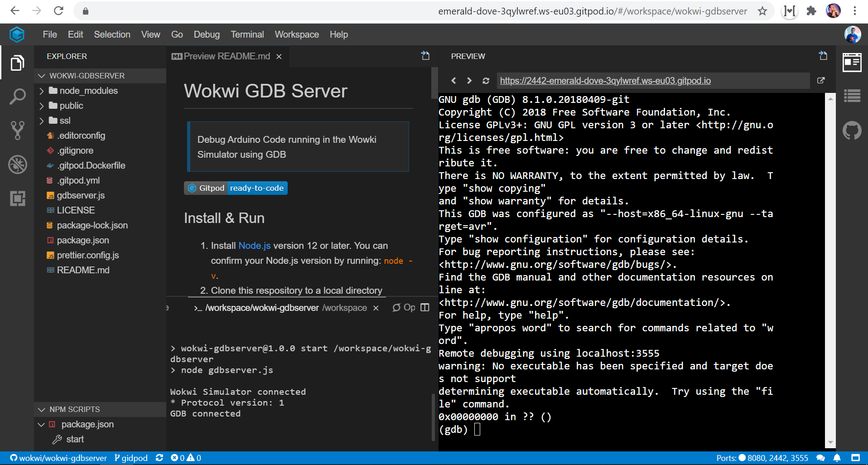The height and width of the screenshot is (465, 868).
Task: Open the Explorer view in activity bar
Action: click(17, 63)
